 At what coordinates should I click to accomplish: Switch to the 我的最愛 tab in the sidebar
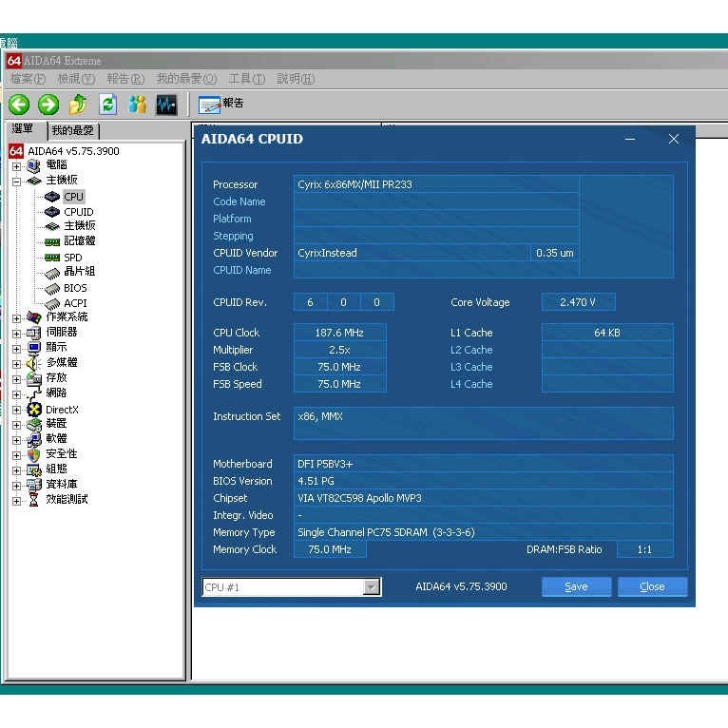tap(73, 131)
